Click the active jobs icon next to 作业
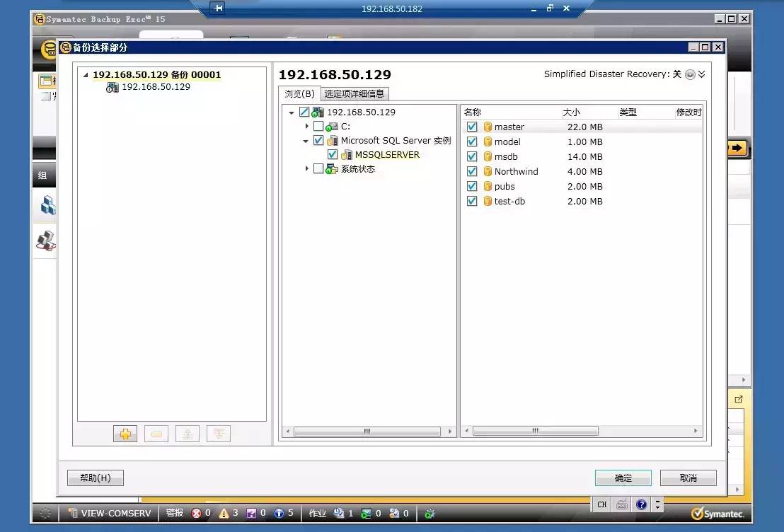Screen dimensions: 784x532 [x=338, y=513]
